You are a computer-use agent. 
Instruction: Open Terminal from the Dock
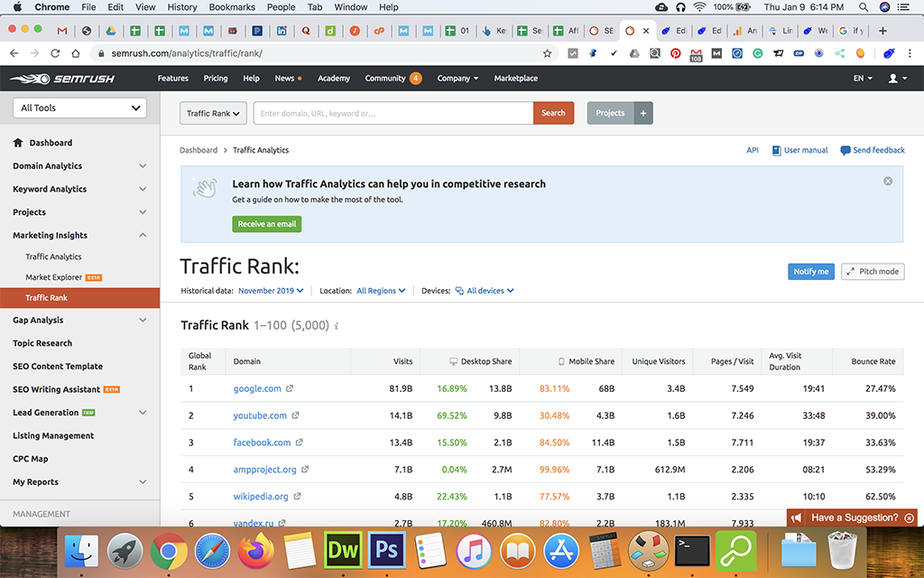[692, 551]
